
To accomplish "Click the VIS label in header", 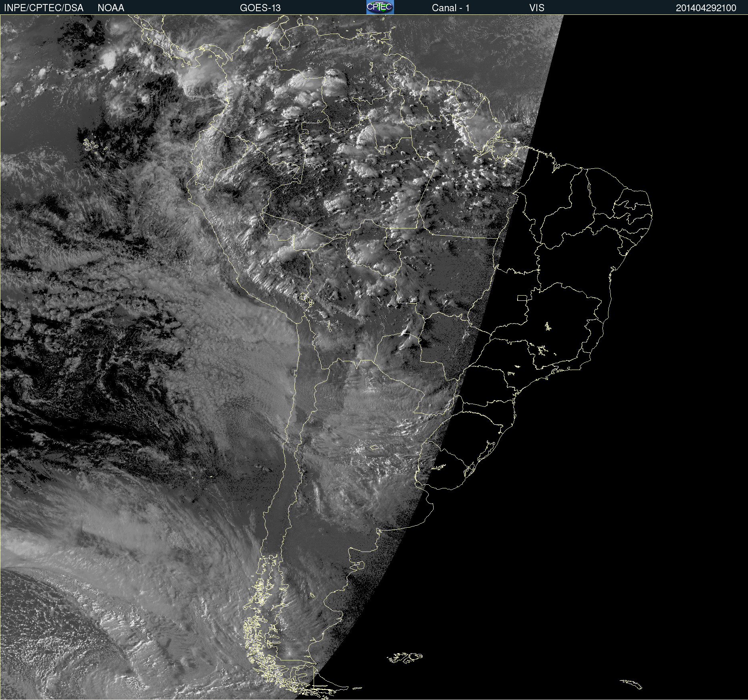I will tap(537, 8).
